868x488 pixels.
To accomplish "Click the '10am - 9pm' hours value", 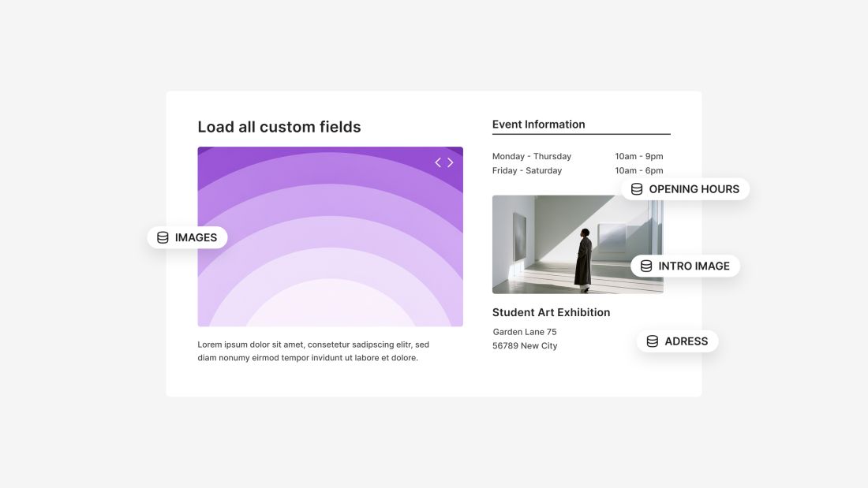I will (x=639, y=157).
